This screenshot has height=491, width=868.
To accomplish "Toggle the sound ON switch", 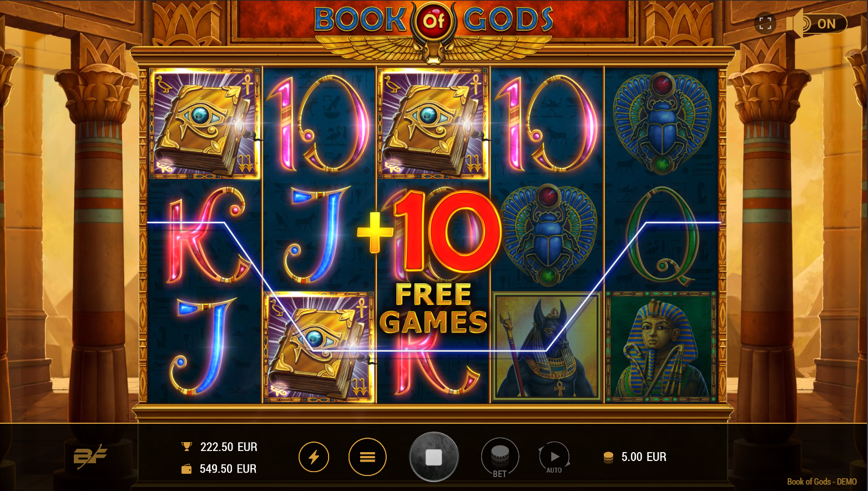I will coord(817,23).
